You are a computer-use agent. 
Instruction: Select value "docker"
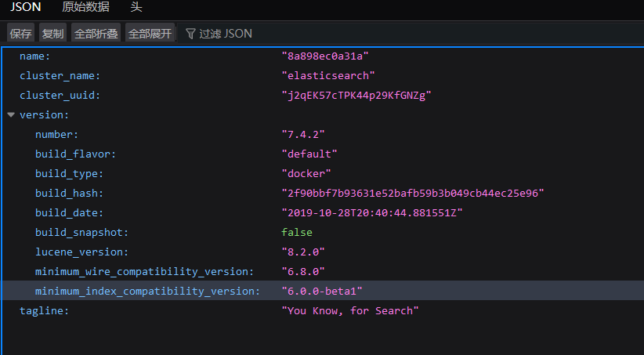pos(306,174)
